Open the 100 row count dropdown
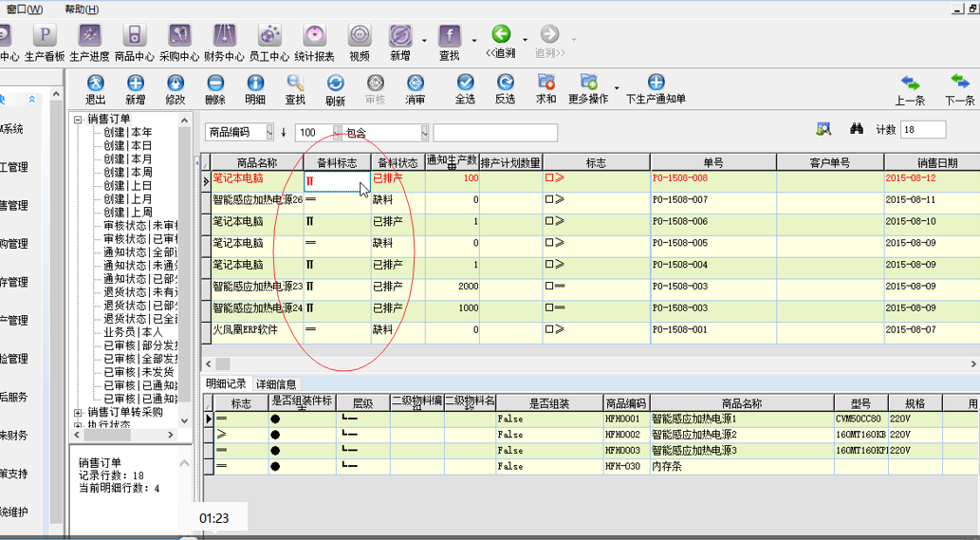 pos(336,132)
